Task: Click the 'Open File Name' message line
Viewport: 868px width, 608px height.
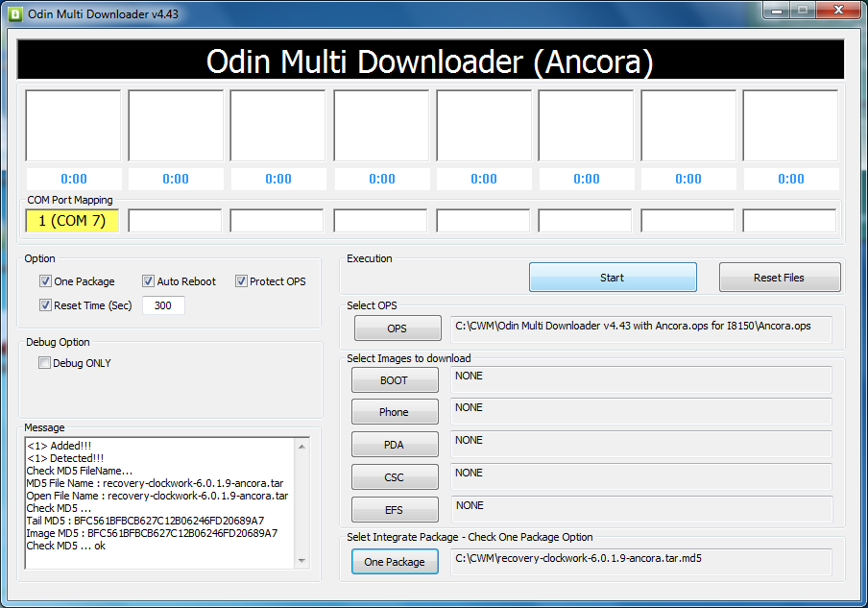Action: (x=157, y=497)
